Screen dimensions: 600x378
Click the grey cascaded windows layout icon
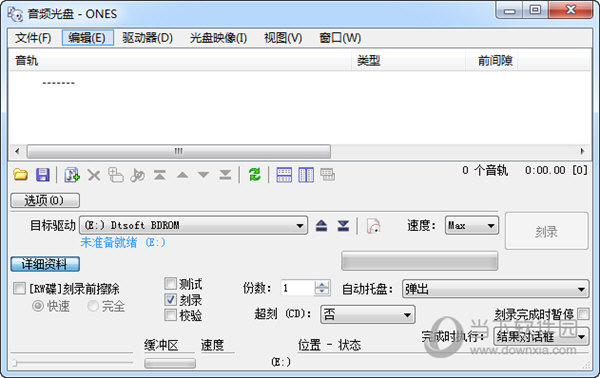(328, 175)
